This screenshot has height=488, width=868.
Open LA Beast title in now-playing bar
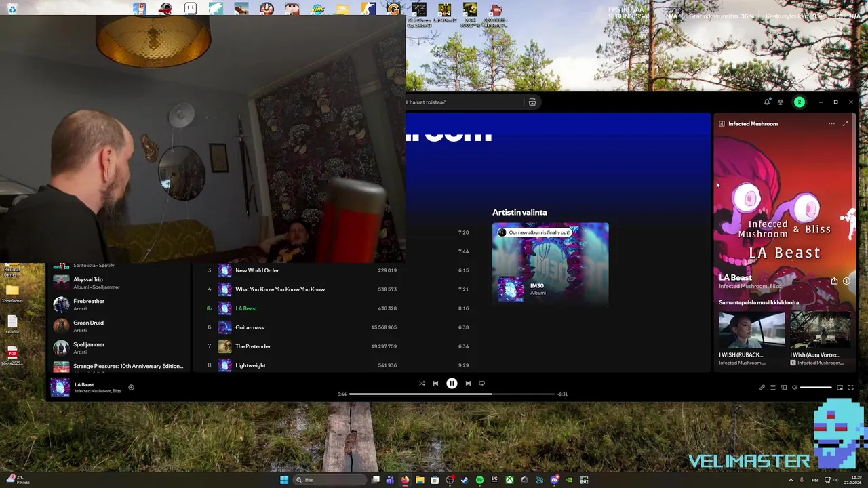tap(84, 384)
